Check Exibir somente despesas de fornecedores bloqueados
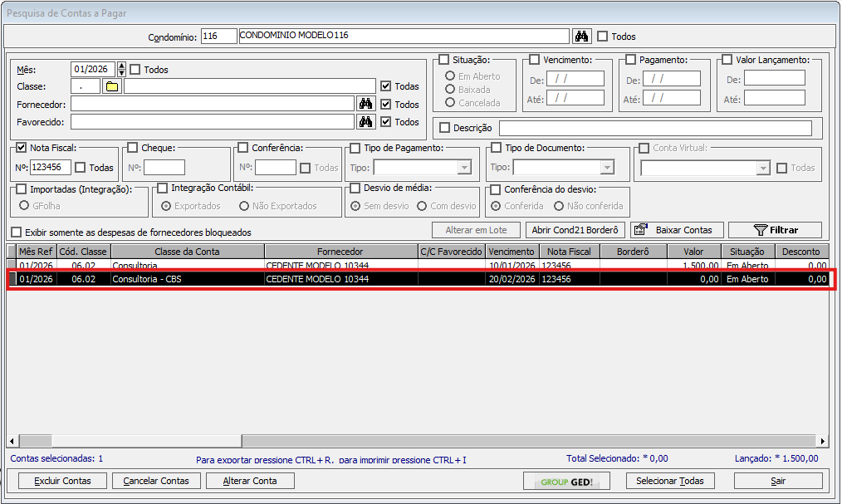842x504 pixels. (x=17, y=232)
